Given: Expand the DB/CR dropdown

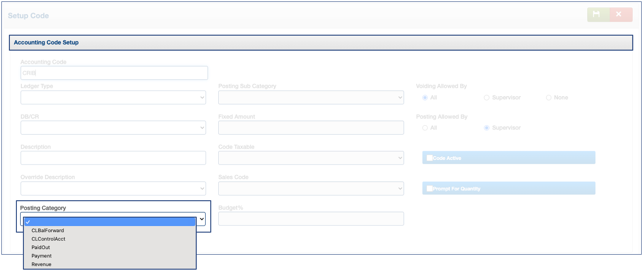Looking at the screenshot, I should pyautogui.click(x=113, y=128).
